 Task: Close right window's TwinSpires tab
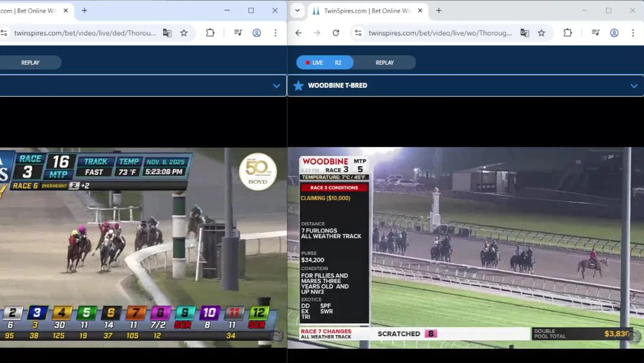[420, 11]
